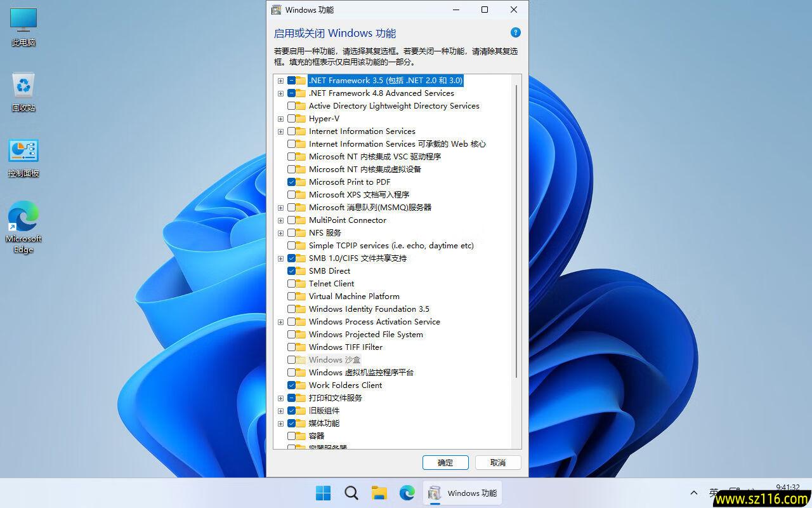812x508 pixels.
Task: Click the 英 input language indicator
Action: point(713,493)
